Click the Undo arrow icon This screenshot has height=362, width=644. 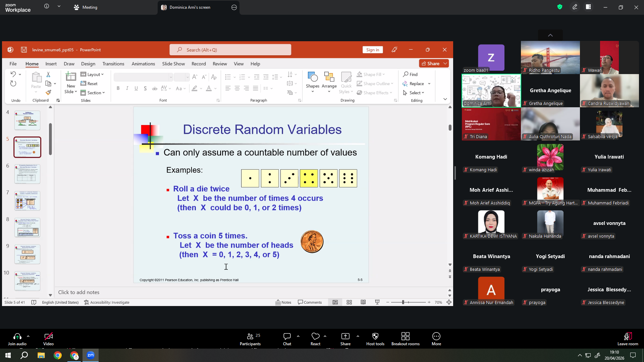click(x=13, y=74)
